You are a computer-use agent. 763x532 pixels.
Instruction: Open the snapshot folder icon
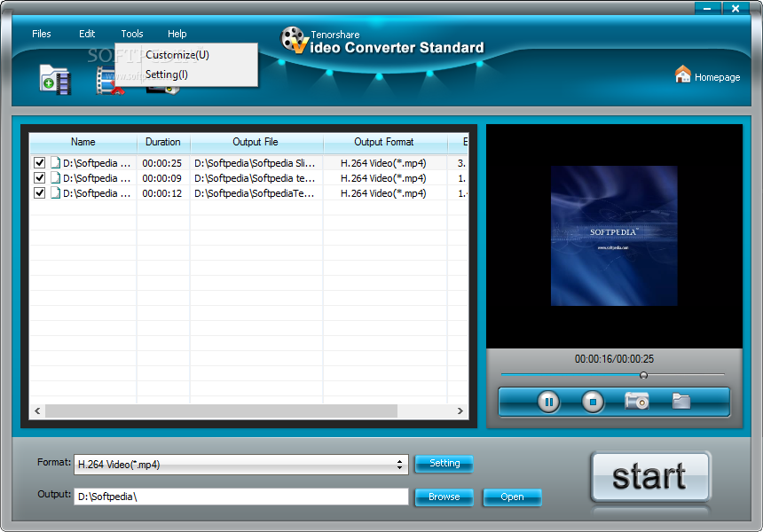pos(681,401)
